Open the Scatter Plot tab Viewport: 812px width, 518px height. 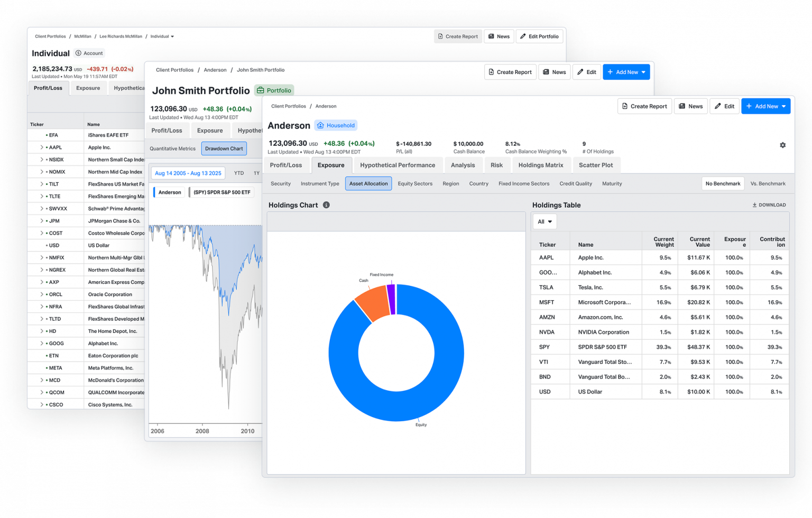(596, 165)
